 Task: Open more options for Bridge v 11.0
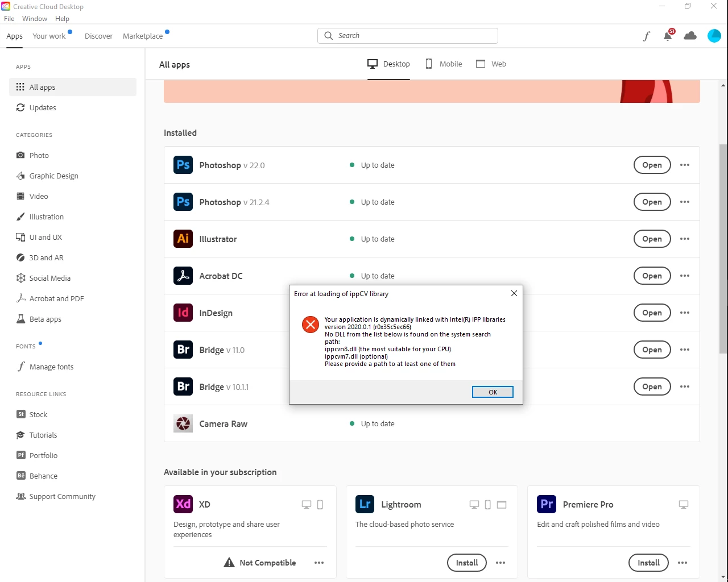click(685, 350)
